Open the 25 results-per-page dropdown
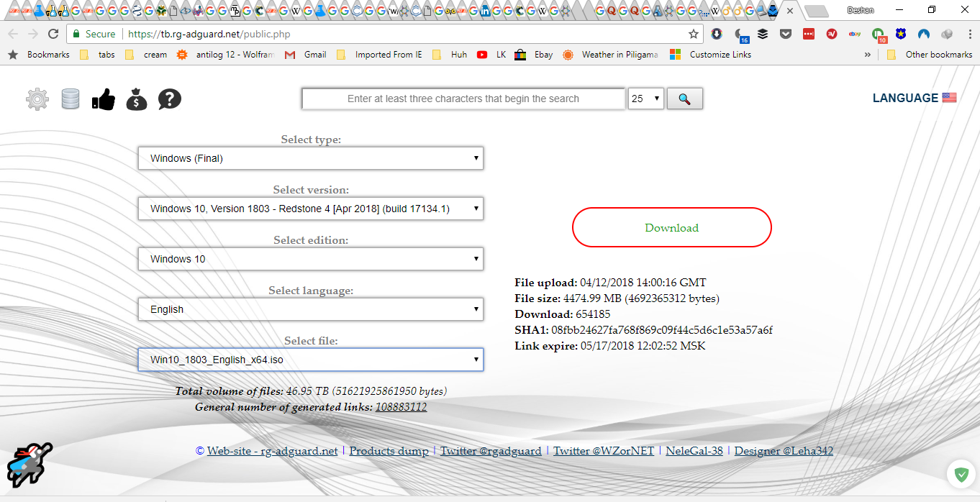The width and height of the screenshot is (980, 502). [645, 99]
